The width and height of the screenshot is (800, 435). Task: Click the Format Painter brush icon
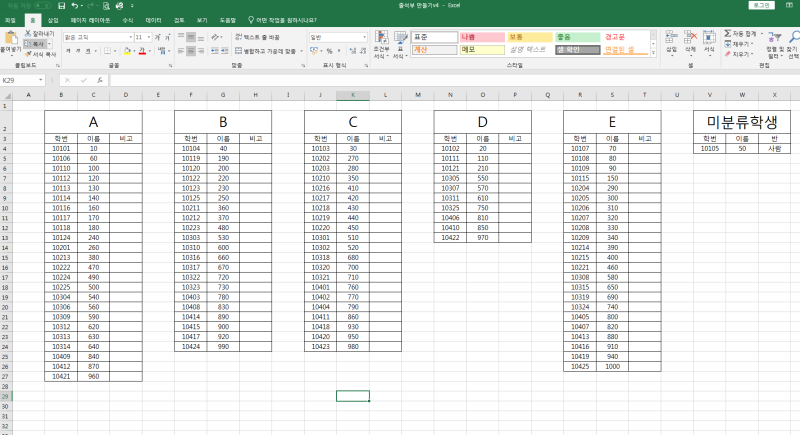pyautogui.click(x=28, y=54)
